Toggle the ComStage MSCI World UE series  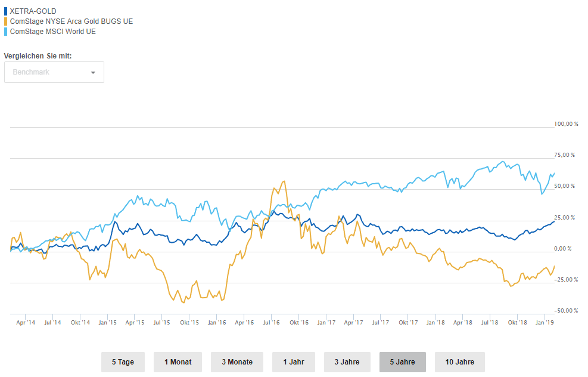53,32
